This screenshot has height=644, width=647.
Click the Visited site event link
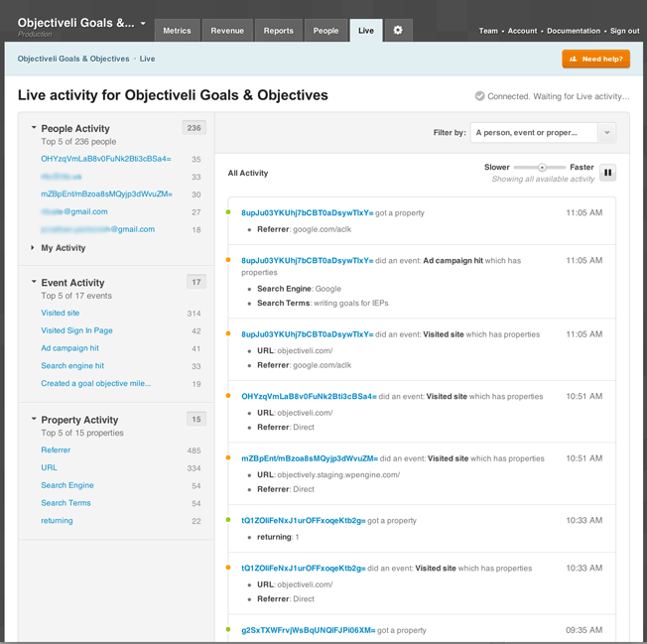(61, 313)
